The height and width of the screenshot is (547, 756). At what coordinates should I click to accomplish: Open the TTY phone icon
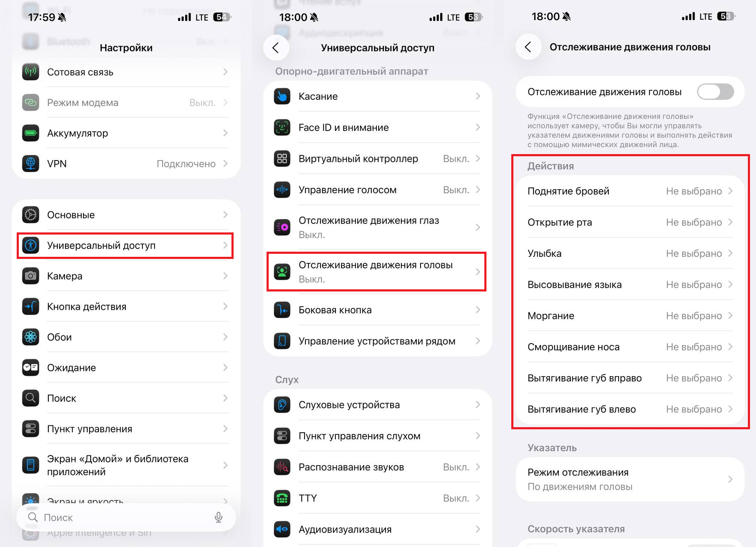point(282,498)
